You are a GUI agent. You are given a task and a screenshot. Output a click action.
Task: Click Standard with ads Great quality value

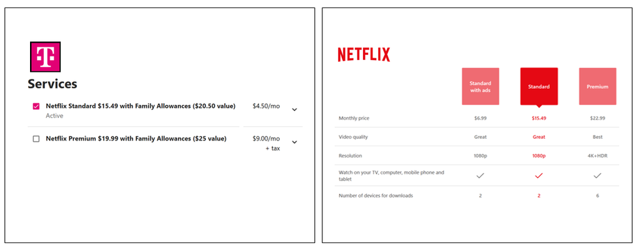480,137
